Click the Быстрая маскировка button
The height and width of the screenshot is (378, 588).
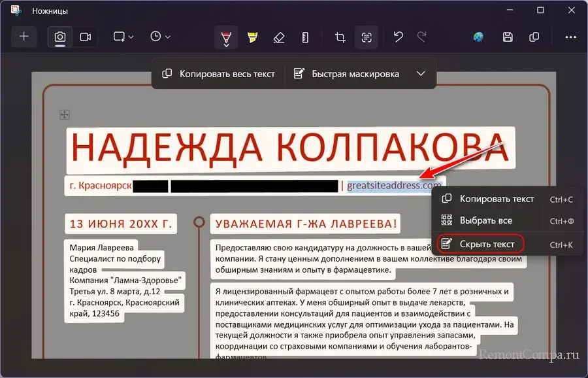click(346, 74)
